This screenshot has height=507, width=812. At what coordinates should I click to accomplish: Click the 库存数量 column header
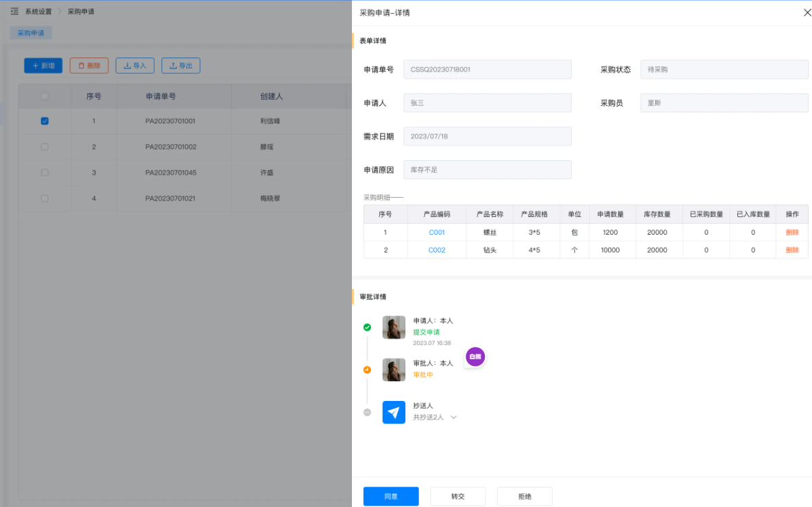pos(657,214)
